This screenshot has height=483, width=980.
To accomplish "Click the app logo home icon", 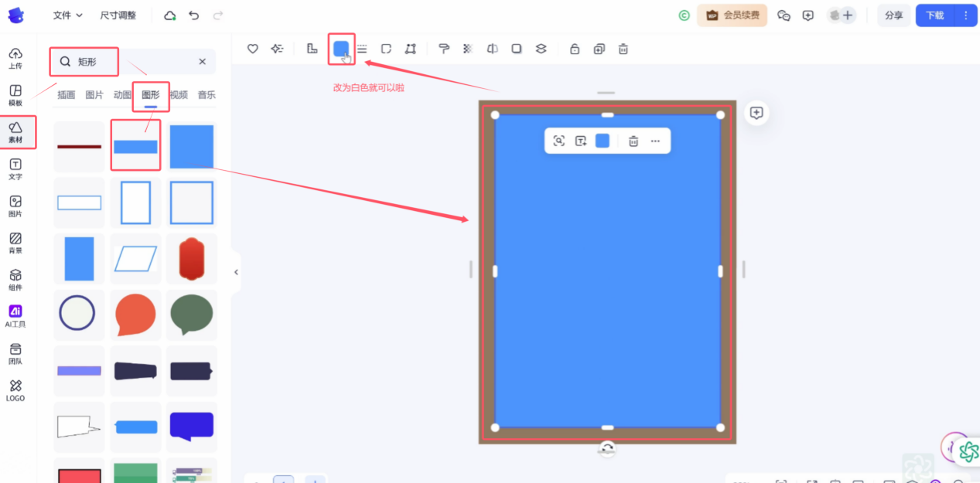I will pyautogui.click(x=15, y=15).
